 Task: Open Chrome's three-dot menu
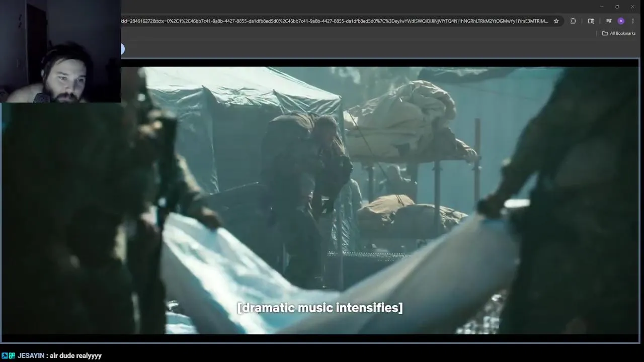[x=633, y=21]
